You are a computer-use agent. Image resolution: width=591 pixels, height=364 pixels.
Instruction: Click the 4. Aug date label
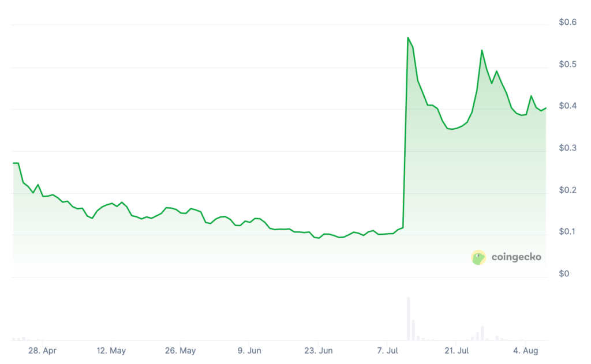(526, 351)
